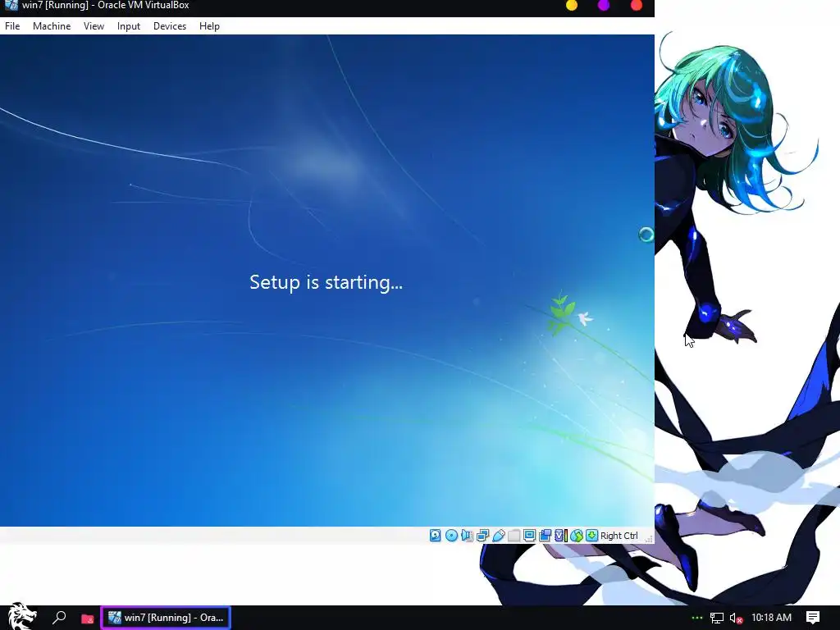Open the dragon start menu logo
This screenshot has width=840, height=630.
21,617
